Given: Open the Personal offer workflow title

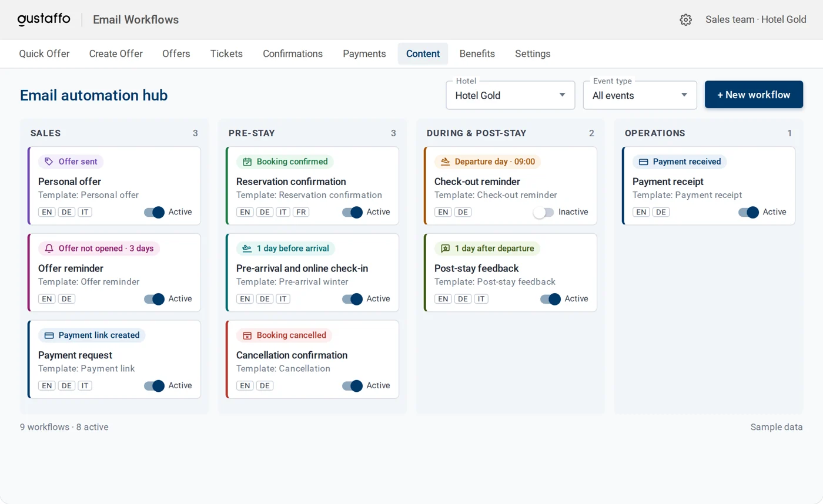Looking at the screenshot, I should coord(69,182).
